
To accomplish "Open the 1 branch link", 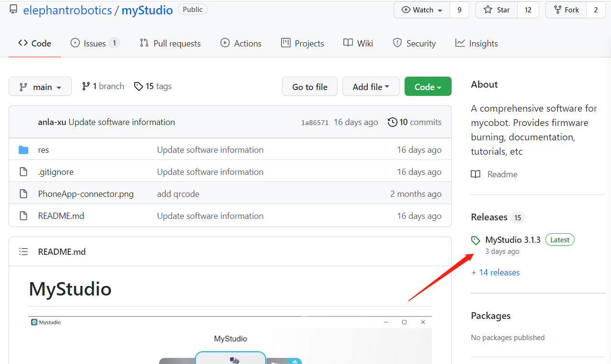I will pyautogui.click(x=103, y=86).
